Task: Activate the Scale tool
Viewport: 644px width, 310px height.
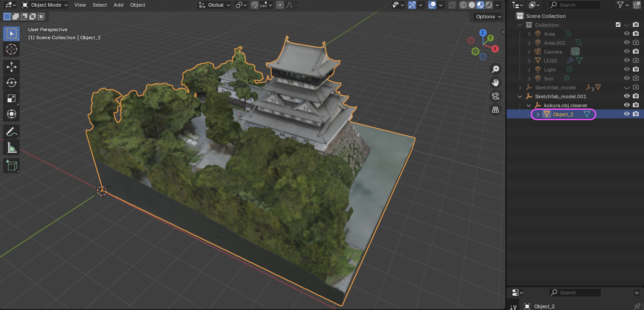Action: (11, 98)
